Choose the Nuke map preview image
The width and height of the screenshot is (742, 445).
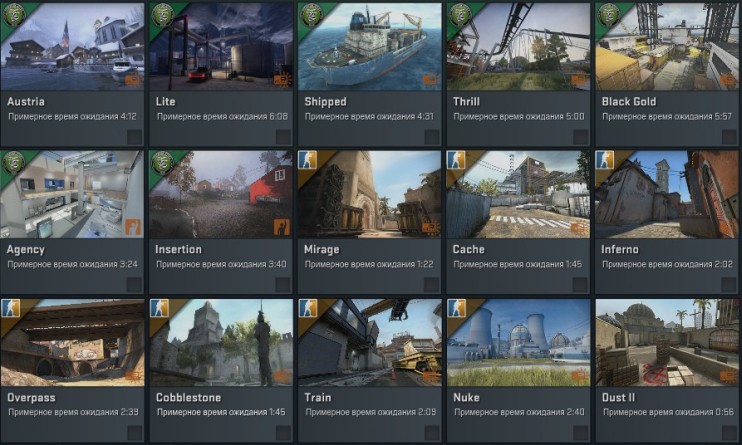tap(518, 342)
